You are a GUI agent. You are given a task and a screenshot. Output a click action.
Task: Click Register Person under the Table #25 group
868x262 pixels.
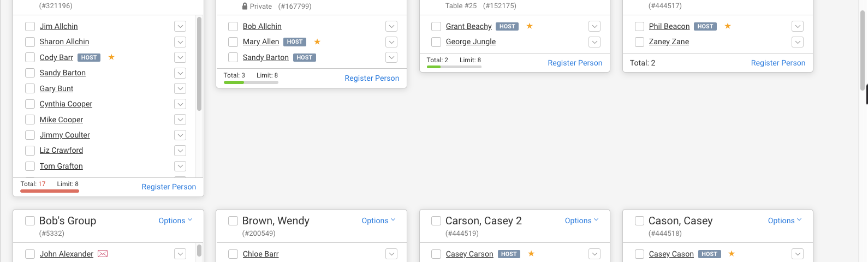point(575,63)
